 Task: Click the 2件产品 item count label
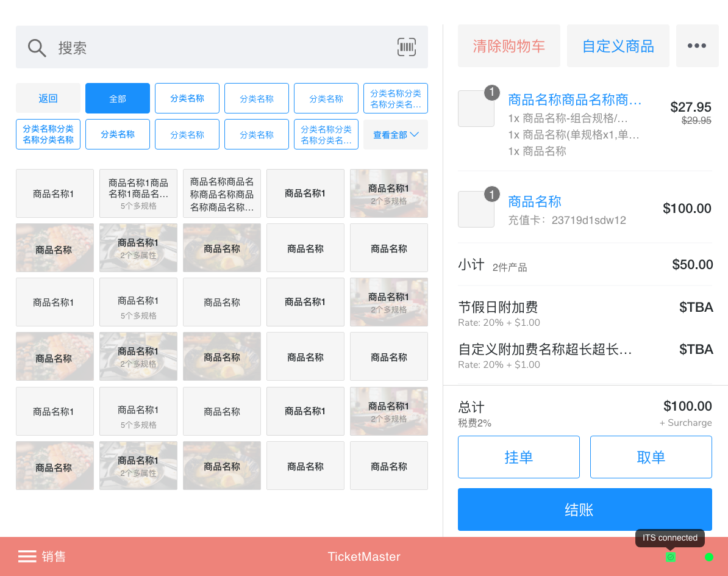click(509, 267)
